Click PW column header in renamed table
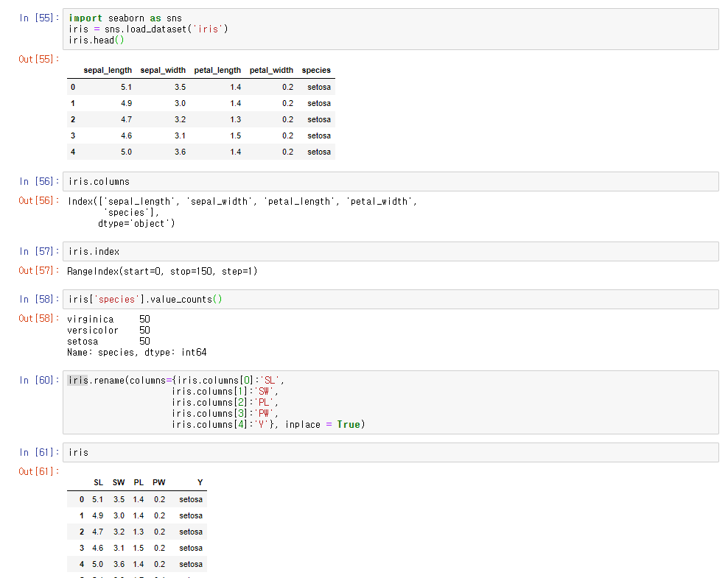 [158, 482]
